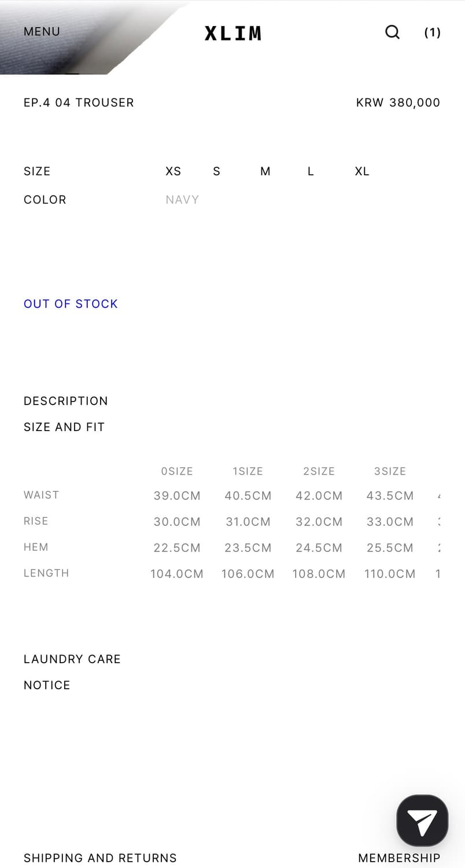Go to the XLIM home logo
The width and height of the screenshot is (465, 868).
(x=232, y=33)
